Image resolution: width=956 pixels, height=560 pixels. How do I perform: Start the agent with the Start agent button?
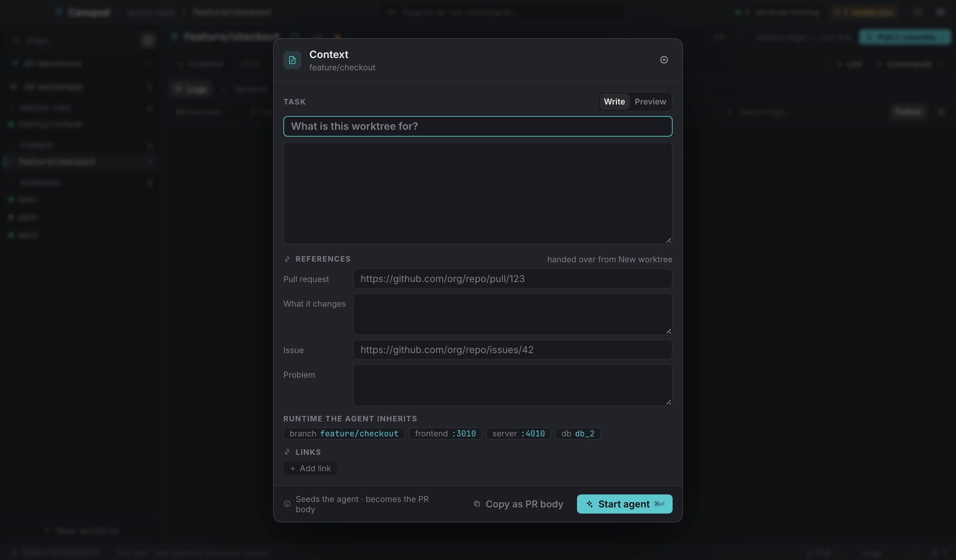tap(624, 504)
